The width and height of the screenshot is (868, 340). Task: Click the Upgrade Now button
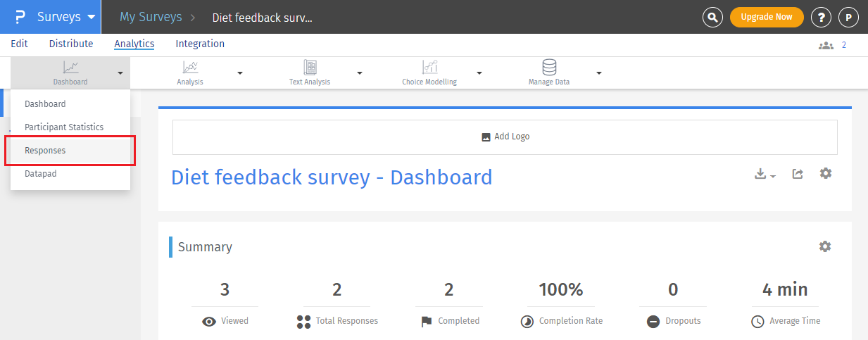(767, 17)
